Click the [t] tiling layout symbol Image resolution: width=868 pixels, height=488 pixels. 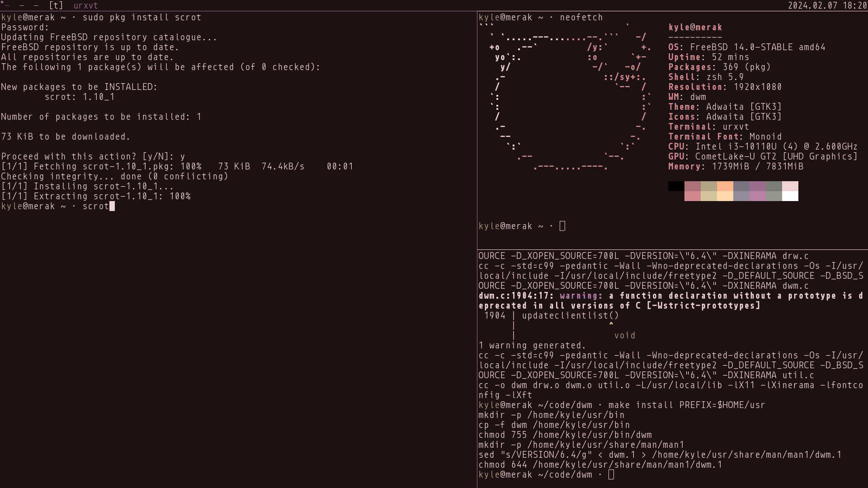(56, 5)
